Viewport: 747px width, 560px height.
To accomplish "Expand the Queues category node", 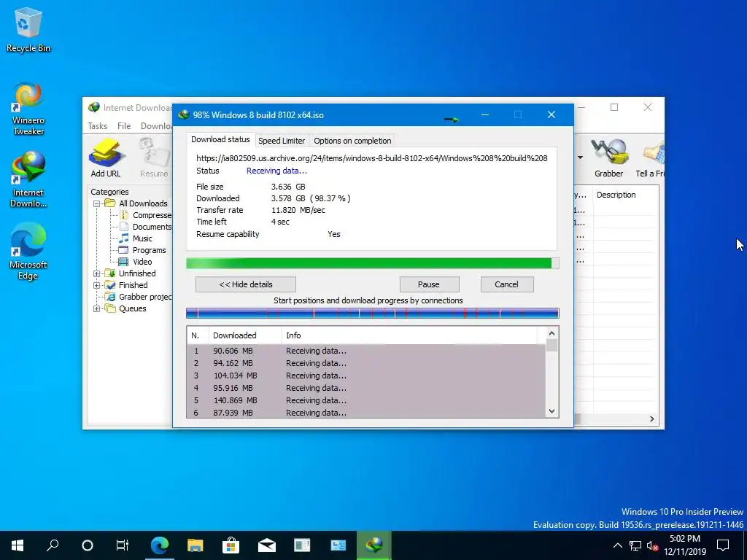I will [97, 308].
